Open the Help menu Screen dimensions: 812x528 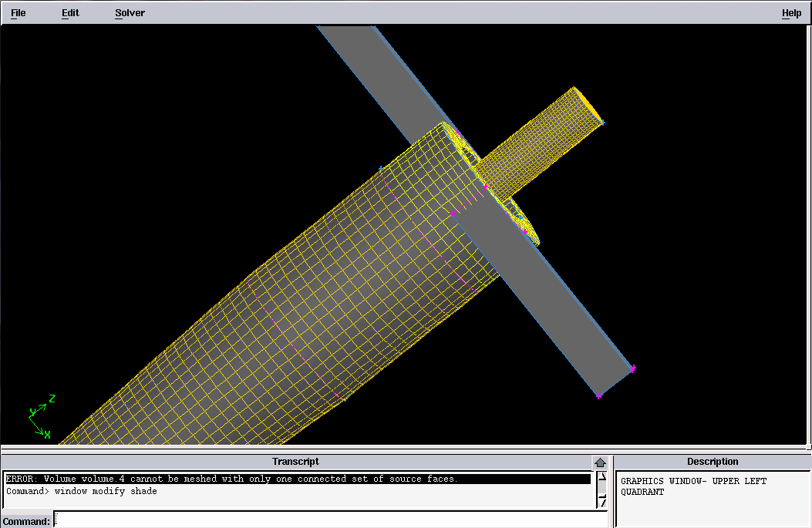[x=791, y=13]
